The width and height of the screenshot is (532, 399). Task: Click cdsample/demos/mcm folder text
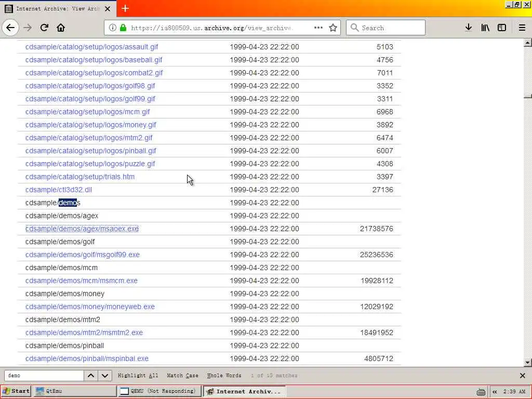61,268
